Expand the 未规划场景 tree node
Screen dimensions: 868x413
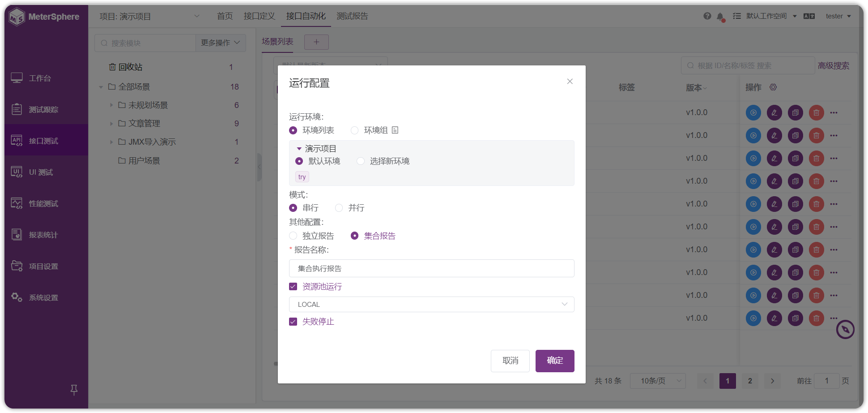coord(111,105)
